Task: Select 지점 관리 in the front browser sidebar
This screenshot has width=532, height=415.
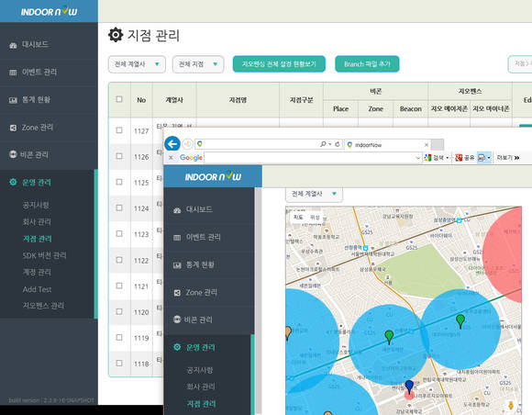Action: (x=201, y=403)
